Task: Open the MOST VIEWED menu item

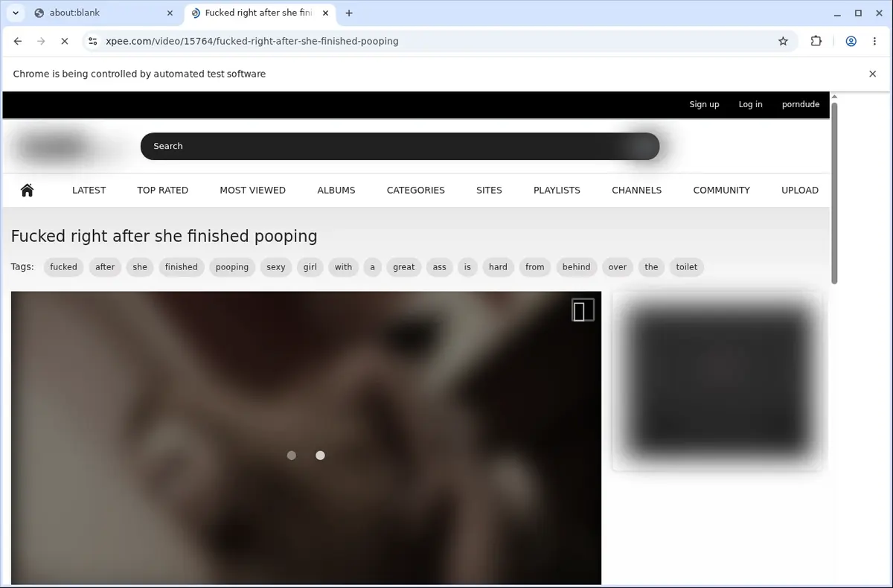Action: [252, 190]
